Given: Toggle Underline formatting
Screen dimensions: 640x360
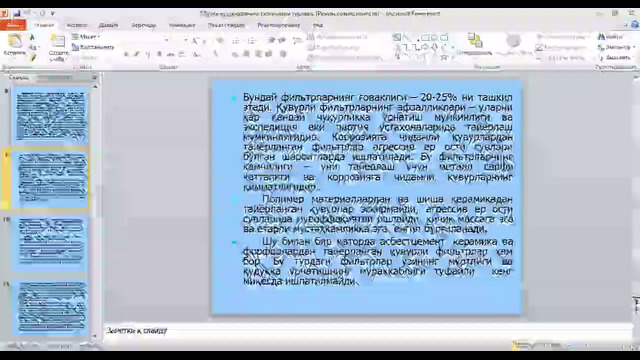Looking at the screenshot, I should point(148,53).
